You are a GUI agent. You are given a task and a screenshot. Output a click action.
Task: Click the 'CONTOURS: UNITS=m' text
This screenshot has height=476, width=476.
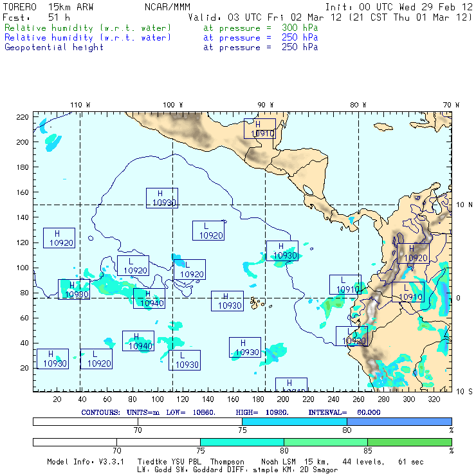click(x=120, y=412)
